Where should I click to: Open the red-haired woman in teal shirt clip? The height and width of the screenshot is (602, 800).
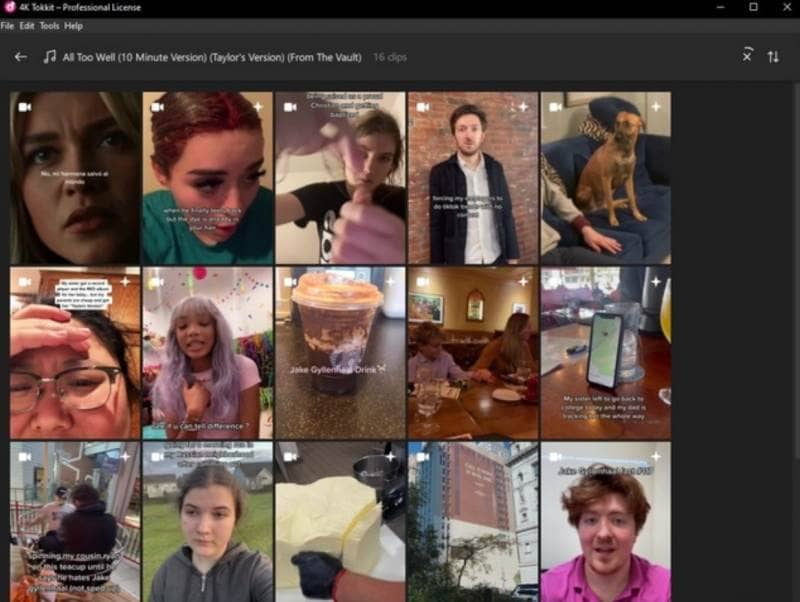coord(208,178)
